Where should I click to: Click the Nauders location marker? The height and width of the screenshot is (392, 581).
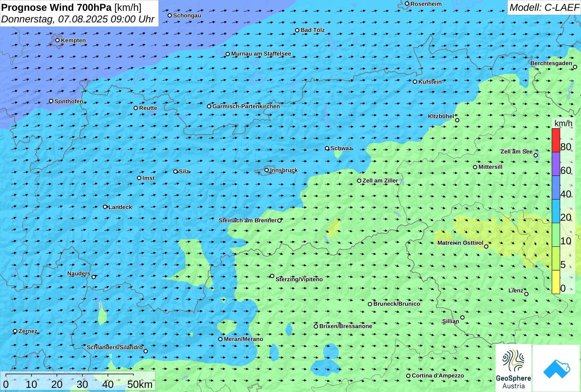pyautogui.click(x=94, y=277)
